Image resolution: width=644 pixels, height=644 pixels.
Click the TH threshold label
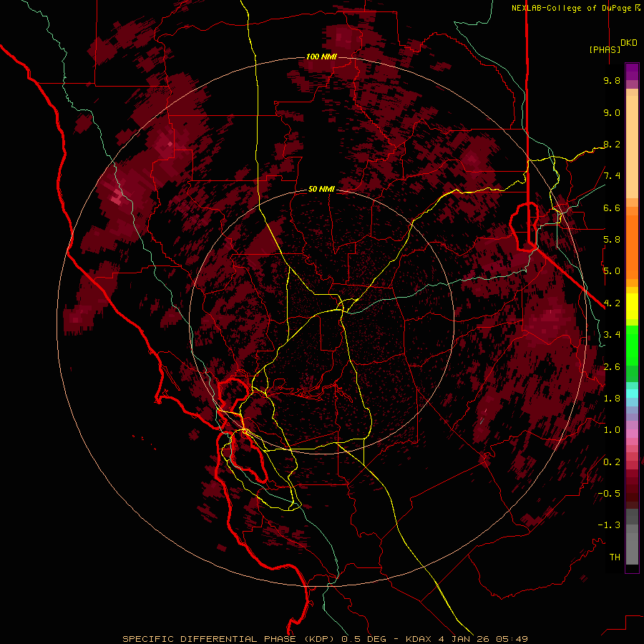coord(615,557)
